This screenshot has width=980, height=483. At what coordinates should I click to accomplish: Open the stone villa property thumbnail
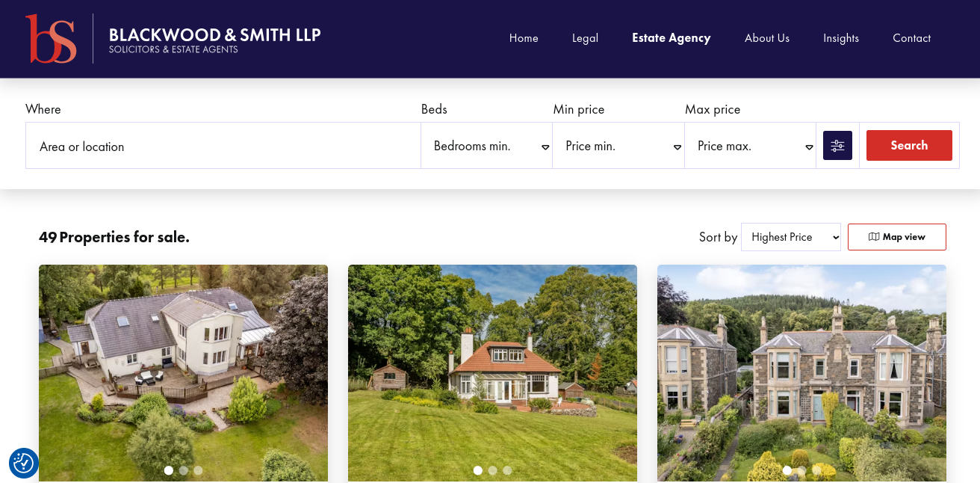(801, 373)
